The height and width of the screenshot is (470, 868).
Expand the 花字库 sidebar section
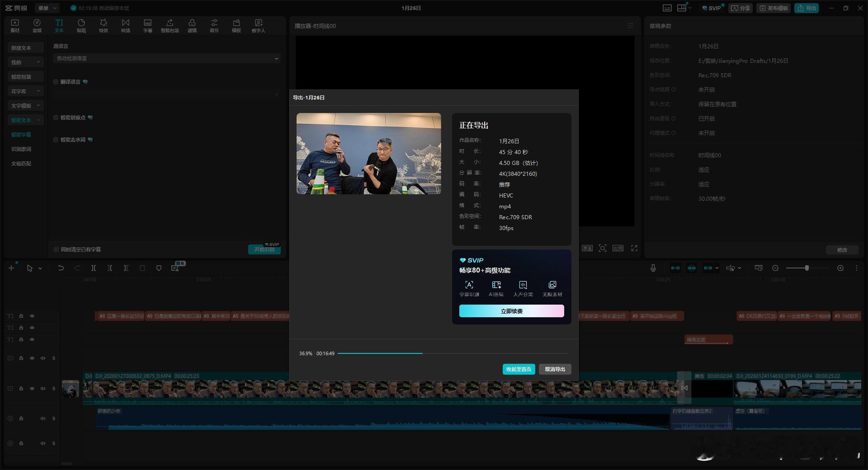[x=25, y=91]
